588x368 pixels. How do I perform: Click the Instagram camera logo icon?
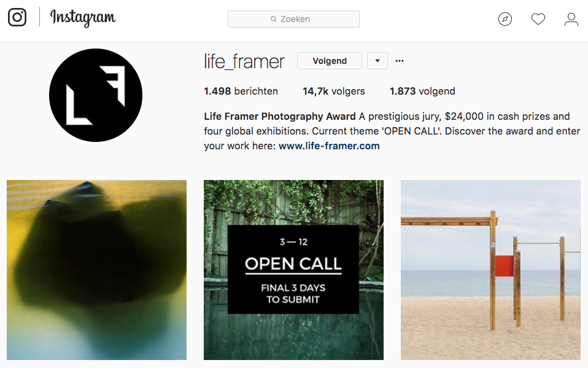tap(17, 17)
